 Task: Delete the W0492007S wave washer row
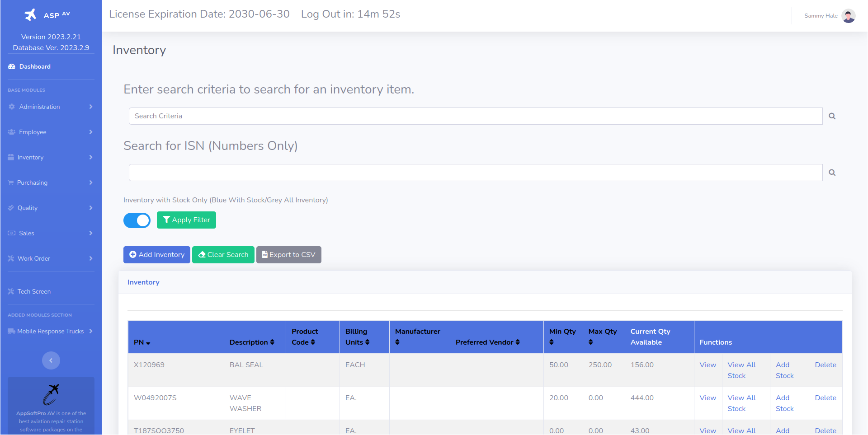coord(825,398)
